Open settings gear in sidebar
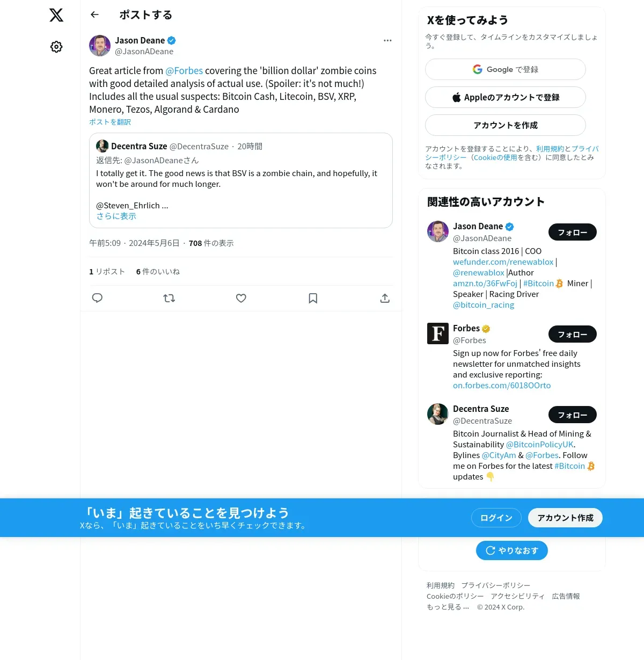Screen dimensions: 644x660 (56, 47)
